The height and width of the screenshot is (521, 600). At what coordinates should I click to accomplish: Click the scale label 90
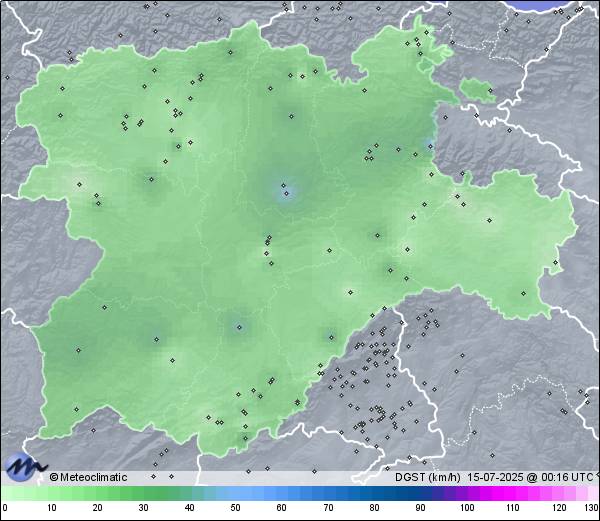pyautogui.click(x=420, y=508)
